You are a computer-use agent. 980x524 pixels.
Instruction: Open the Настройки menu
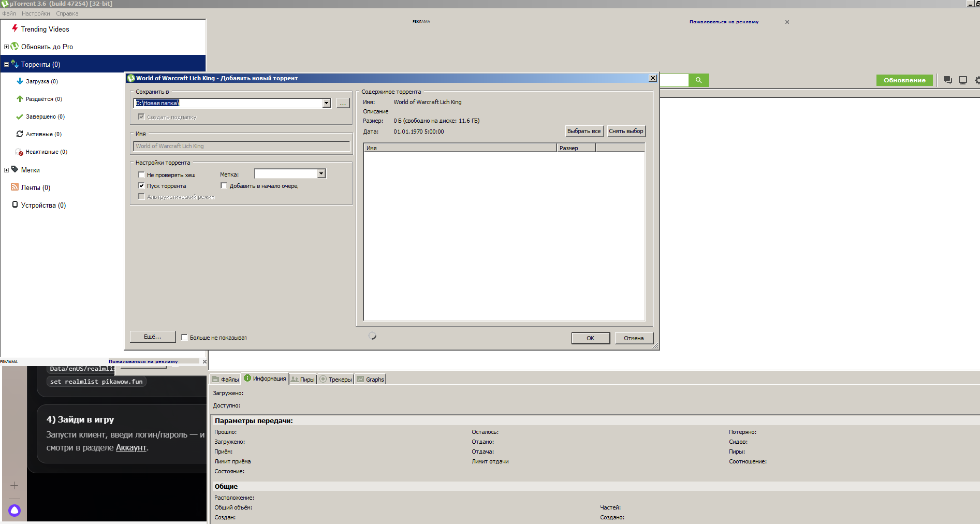(x=36, y=13)
